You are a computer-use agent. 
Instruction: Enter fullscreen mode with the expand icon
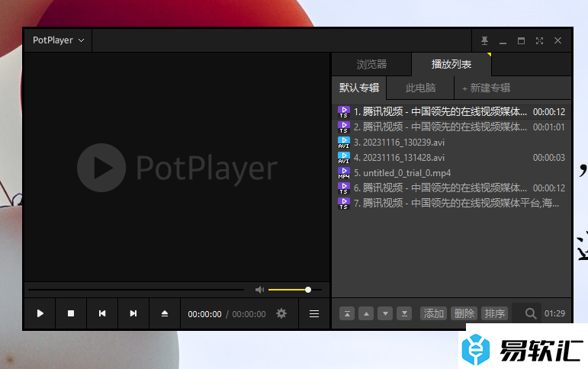click(x=539, y=40)
